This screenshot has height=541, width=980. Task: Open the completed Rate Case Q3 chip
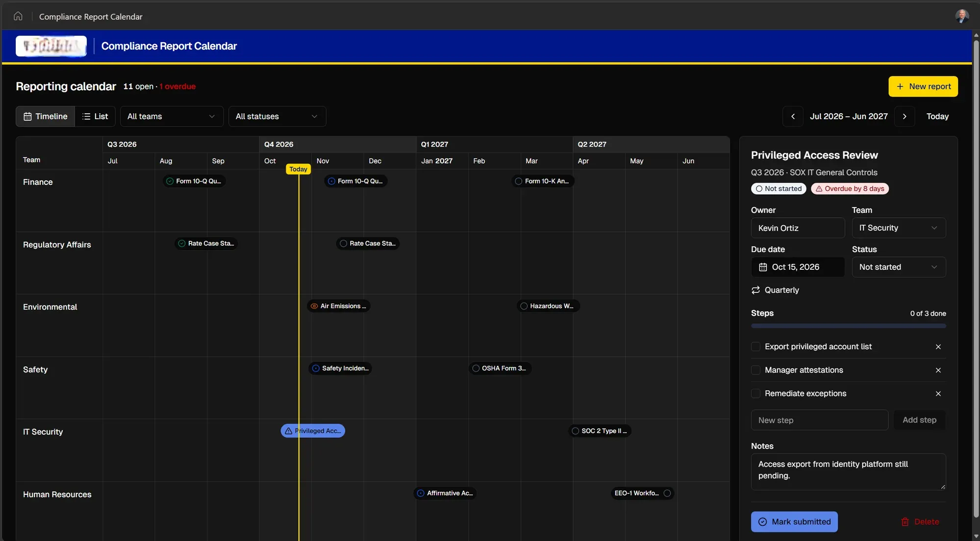206,244
